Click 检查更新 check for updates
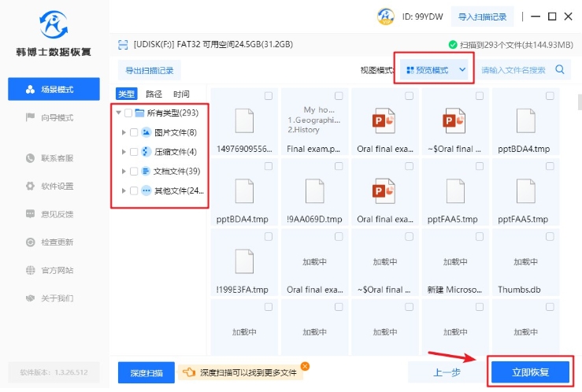This screenshot has width=582, height=392. [57, 242]
